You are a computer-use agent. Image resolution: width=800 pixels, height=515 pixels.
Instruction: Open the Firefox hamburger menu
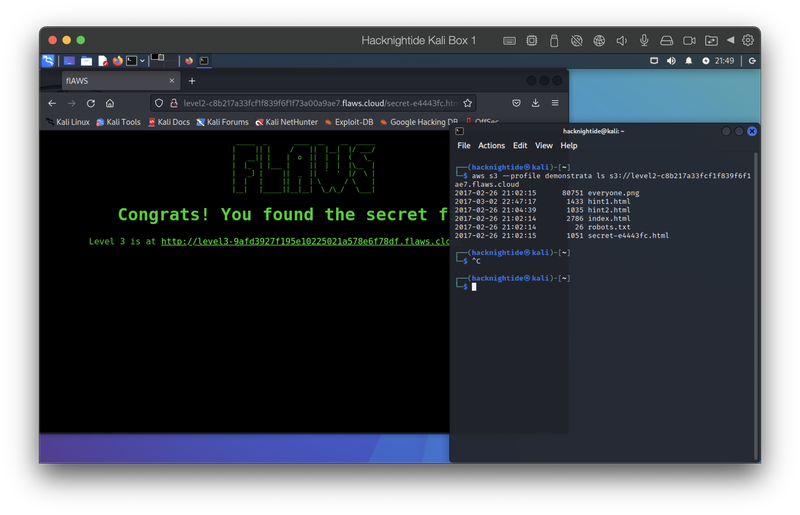[555, 103]
